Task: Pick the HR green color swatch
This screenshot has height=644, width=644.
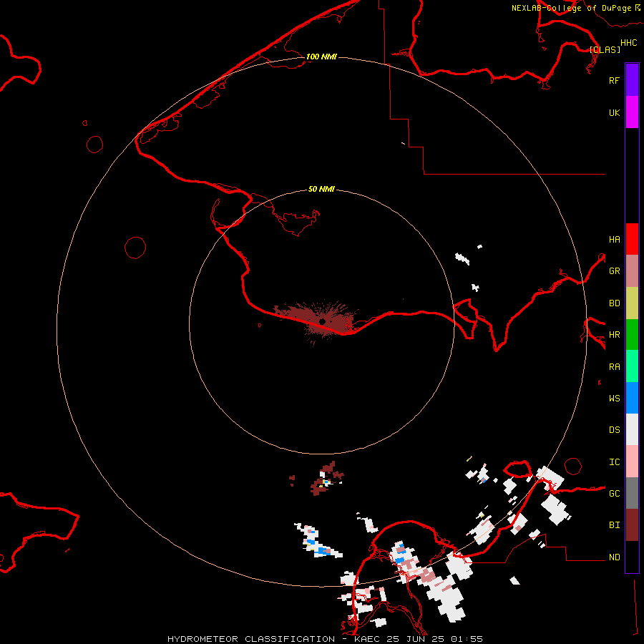Action: 632,335
